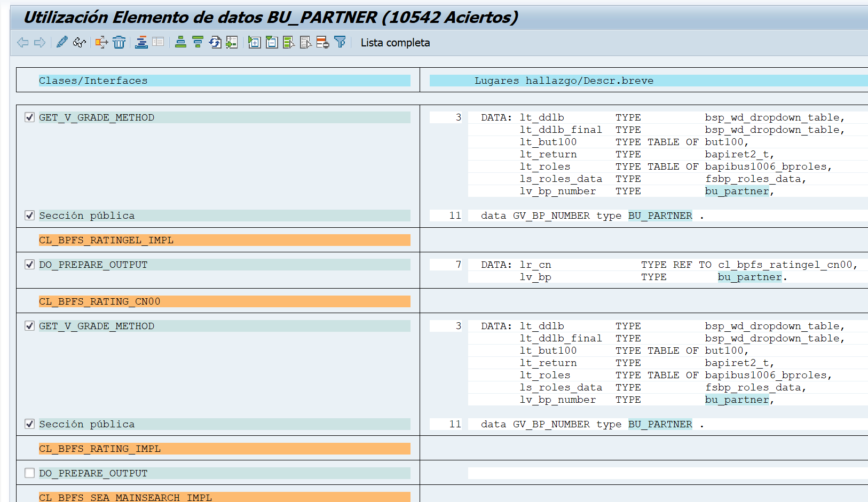Uncheck GET_V_GRADE_METHOD below CL_BPFS_RATING_CN00
868x502 pixels.
click(x=30, y=326)
